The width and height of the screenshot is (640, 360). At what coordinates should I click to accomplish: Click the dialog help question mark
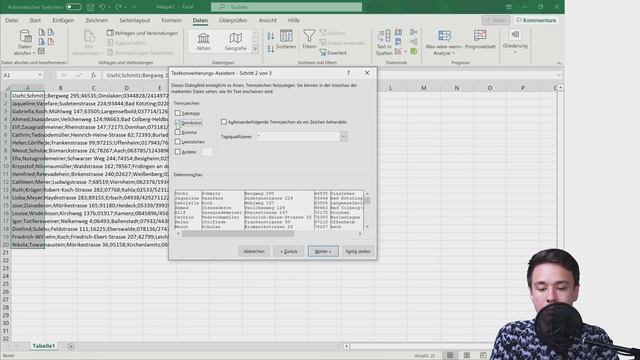(348, 73)
